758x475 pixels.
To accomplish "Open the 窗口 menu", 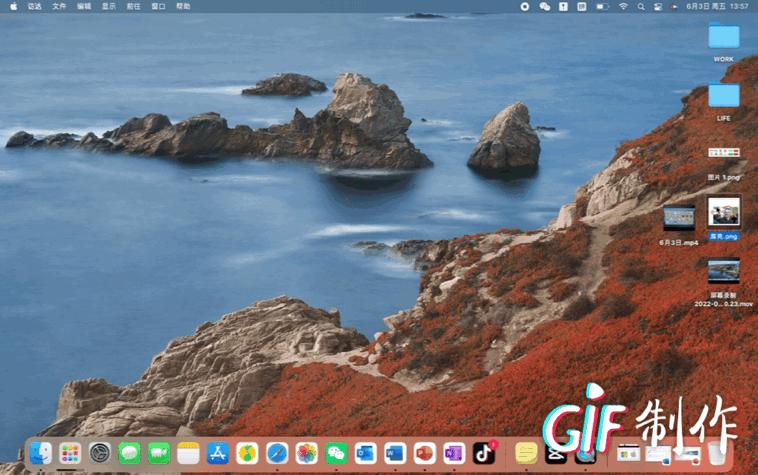I will 159,6.
